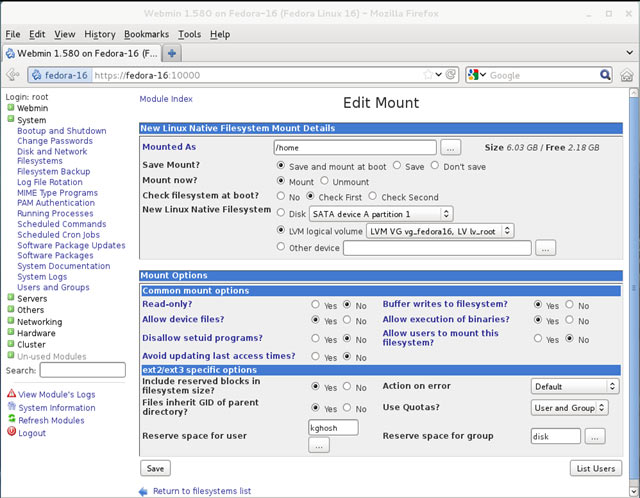The height and width of the screenshot is (498, 640).
Task: Set Read-only to Yes
Action: click(315, 305)
